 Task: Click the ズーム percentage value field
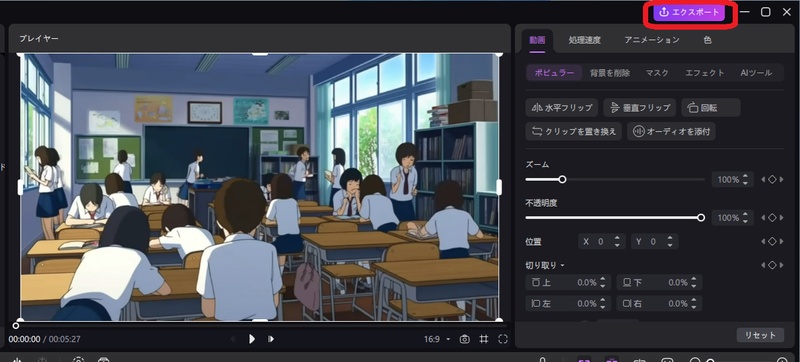pyautogui.click(x=728, y=179)
